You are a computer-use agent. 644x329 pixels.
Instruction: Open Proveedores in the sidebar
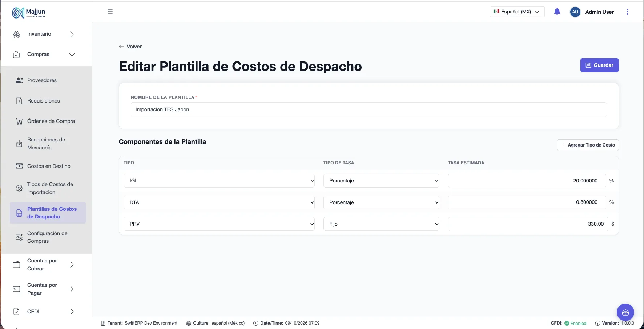[42, 80]
